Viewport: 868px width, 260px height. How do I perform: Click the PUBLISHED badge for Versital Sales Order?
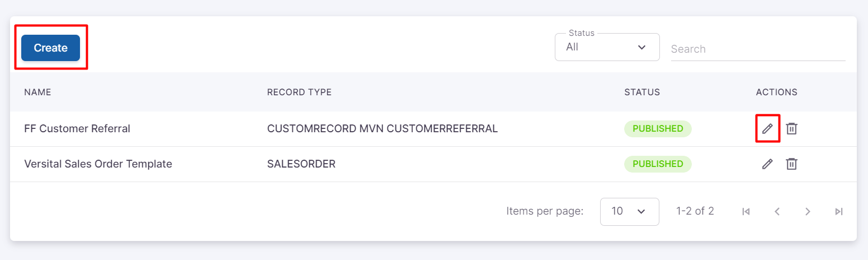click(x=658, y=164)
